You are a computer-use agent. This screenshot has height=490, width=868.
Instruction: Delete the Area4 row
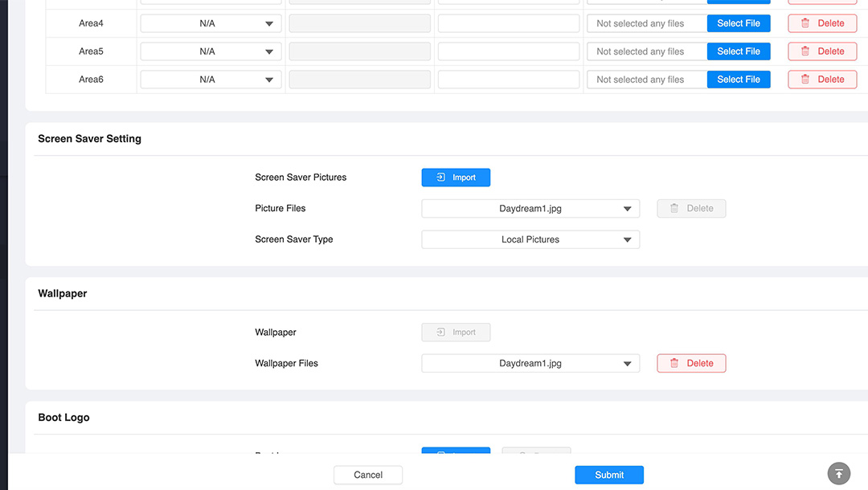pos(822,23)
